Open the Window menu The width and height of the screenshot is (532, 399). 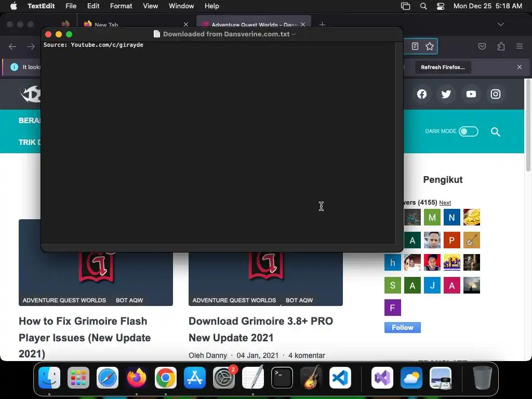[x=181, y=6]
